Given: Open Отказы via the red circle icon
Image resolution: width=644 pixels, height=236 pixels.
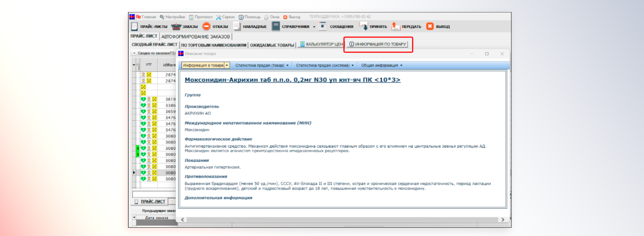Looking at the screenshot, I should (x=206, y=26).
